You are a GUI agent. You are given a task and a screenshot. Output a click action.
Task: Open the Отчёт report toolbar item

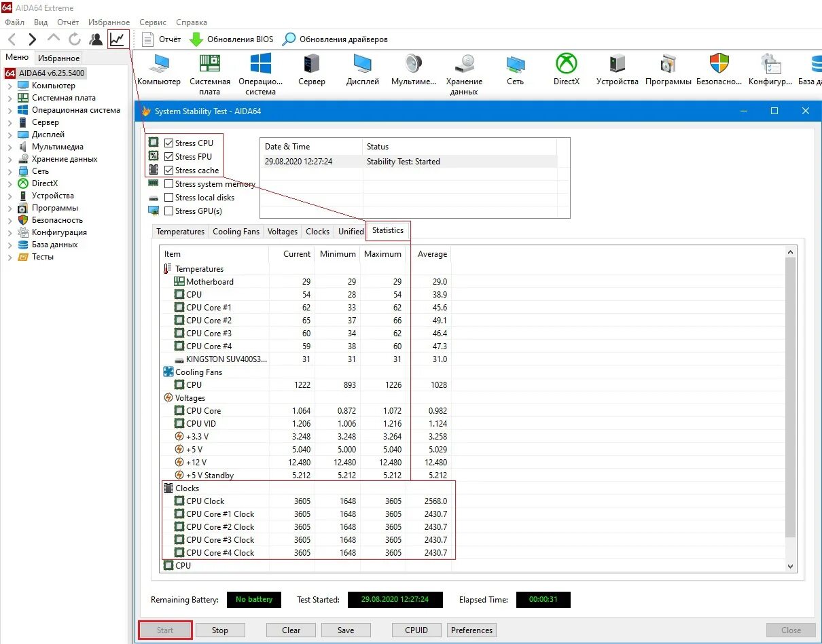coord(162,39)
